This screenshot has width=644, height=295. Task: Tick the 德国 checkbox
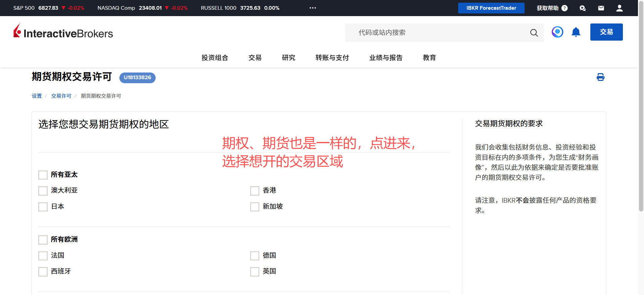(x=255, y=256)
